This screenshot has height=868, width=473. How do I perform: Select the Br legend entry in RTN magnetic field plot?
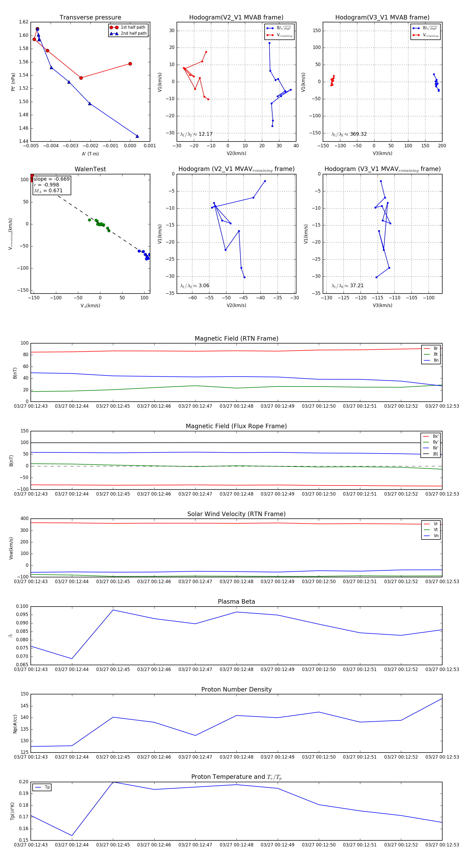(431, 349)
